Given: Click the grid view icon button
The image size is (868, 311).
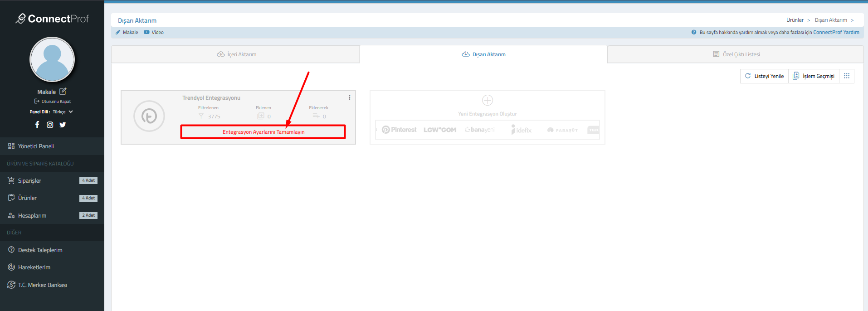Looking at the screenshot, I should [847, 76].
